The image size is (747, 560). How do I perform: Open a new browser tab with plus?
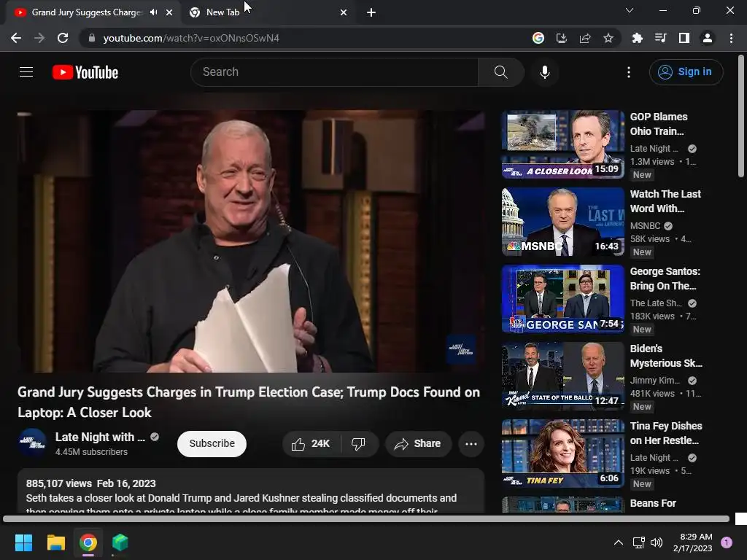[x=371, y=12]
